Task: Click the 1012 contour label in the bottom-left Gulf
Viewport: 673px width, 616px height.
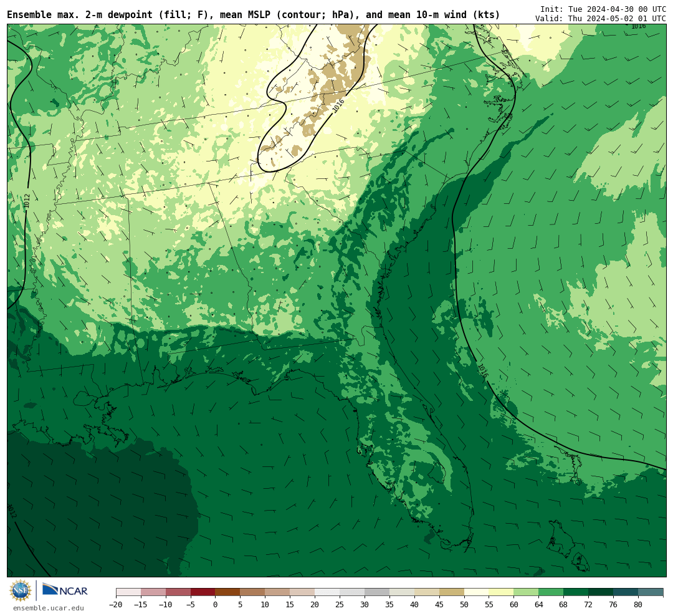Action: [x=12, y=511]
